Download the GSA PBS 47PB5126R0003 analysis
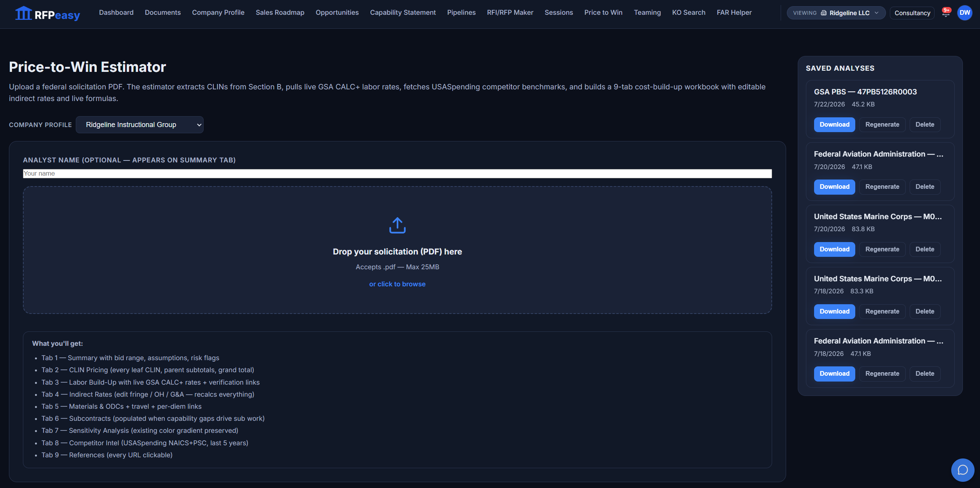This screenshot has height=488, width=980. point(834,125)
